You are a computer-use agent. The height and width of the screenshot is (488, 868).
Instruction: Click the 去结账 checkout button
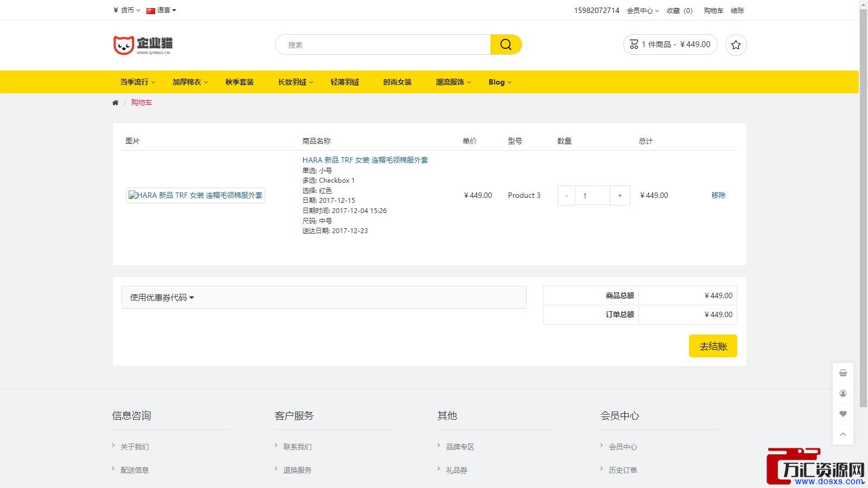pos(712,346)
